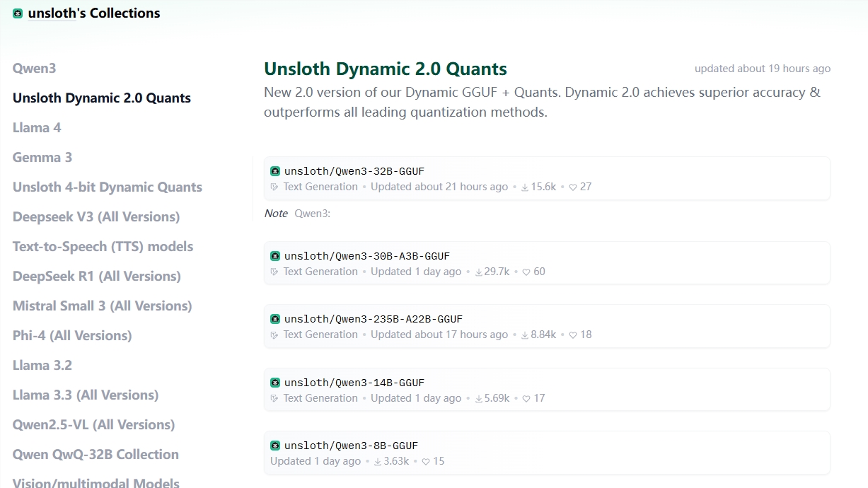Click the unsloth avatar icon beside Collections title
868x488 pixels.
click(18, 13)
